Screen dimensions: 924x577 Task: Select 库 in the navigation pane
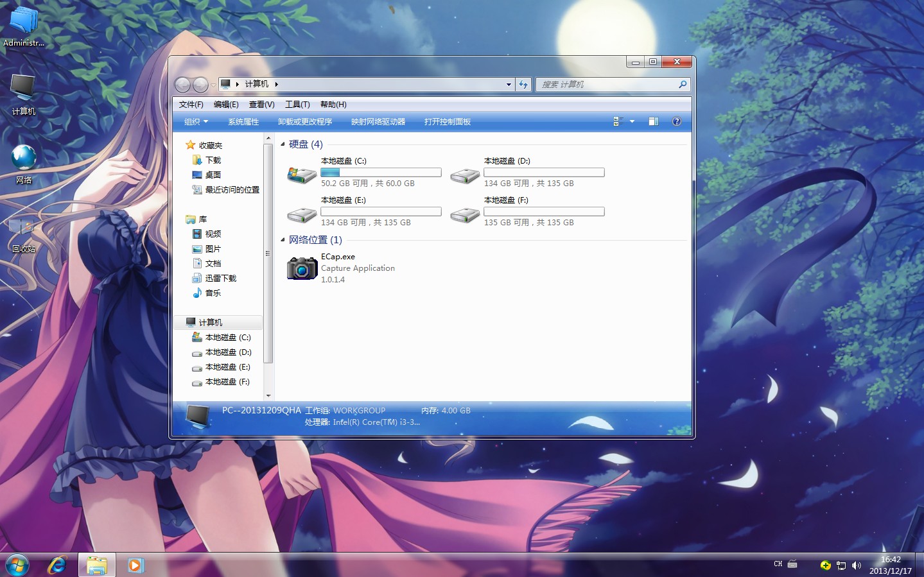click(x=202, y=220)
